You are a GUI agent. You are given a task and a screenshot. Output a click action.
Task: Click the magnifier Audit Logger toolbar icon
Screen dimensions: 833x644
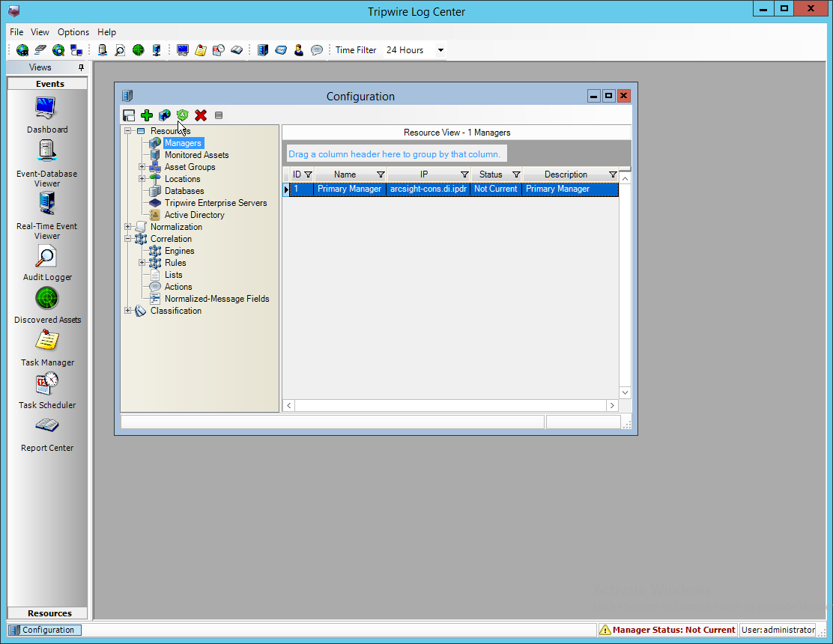120,50
